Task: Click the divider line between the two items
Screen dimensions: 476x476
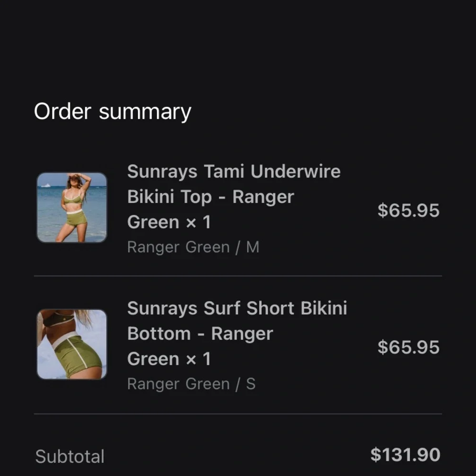Action: click(x=238, y=276)
